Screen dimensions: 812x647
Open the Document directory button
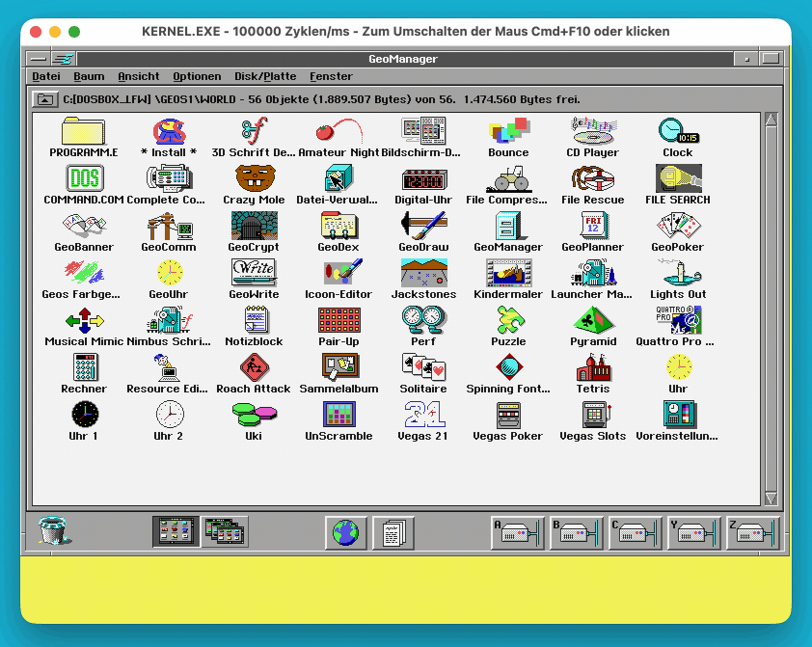pyautogui.click(x=393, y=532)
